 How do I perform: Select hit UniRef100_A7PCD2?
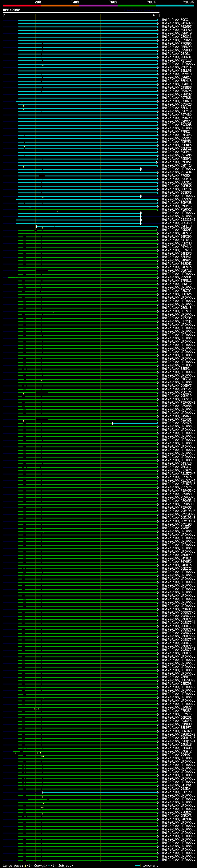[177, 94]
